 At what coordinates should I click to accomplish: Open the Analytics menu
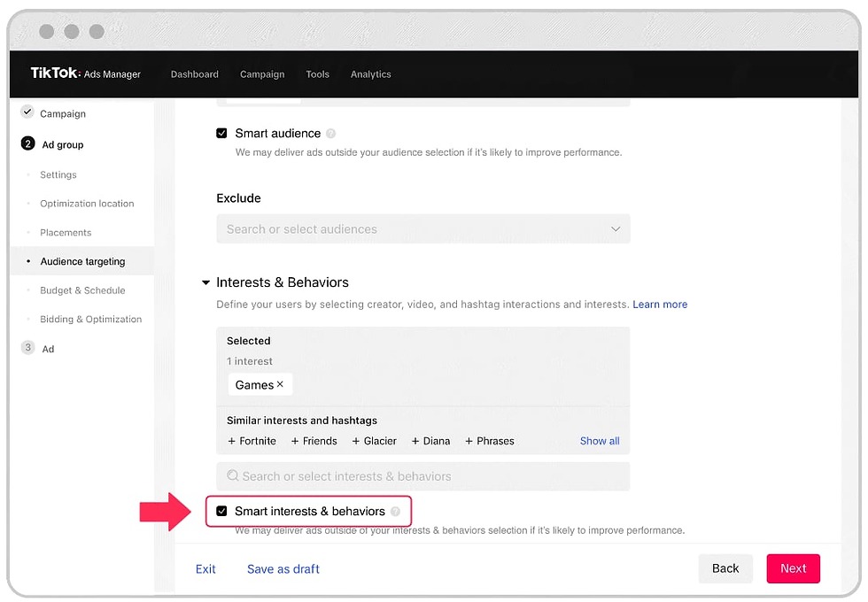point(370,74)
